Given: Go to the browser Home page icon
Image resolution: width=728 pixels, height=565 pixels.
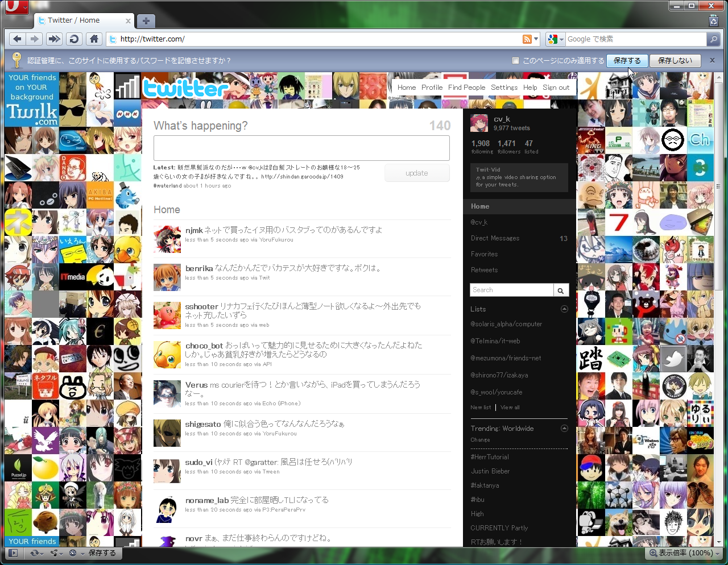Looking at the screenshot, I should [94, 39].
